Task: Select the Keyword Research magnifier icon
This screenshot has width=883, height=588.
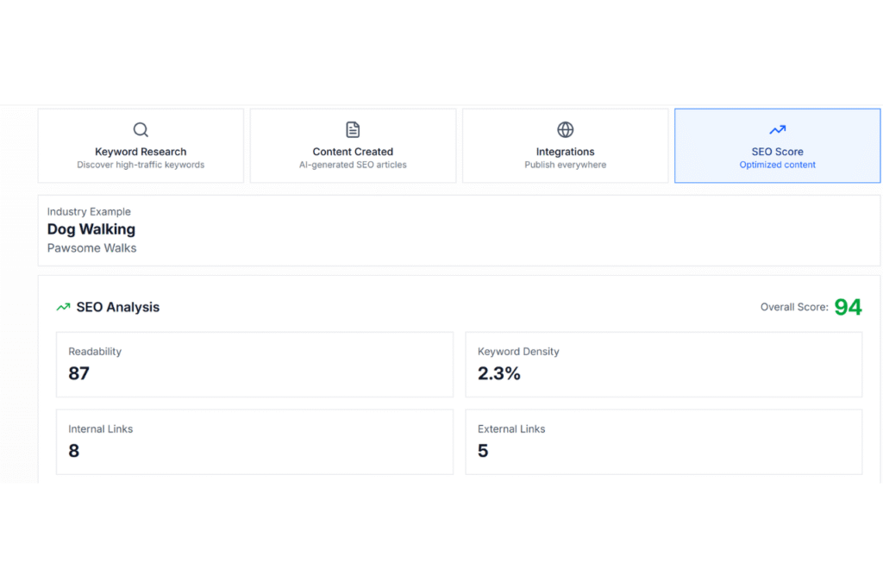Action: [141, 128]
